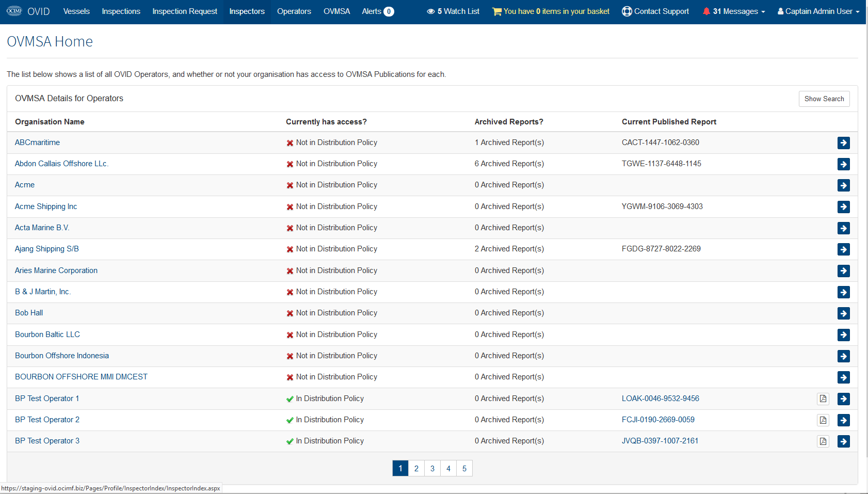
Task: Open arrow icon for BP Test Operator 2
Action: coord(843,420)
